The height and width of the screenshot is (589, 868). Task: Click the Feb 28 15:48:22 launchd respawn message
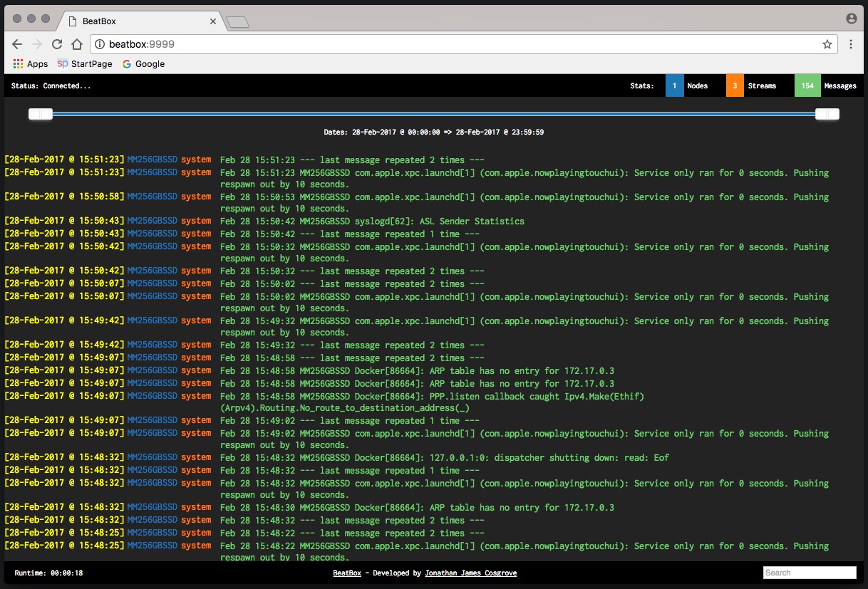pos(525,552)
